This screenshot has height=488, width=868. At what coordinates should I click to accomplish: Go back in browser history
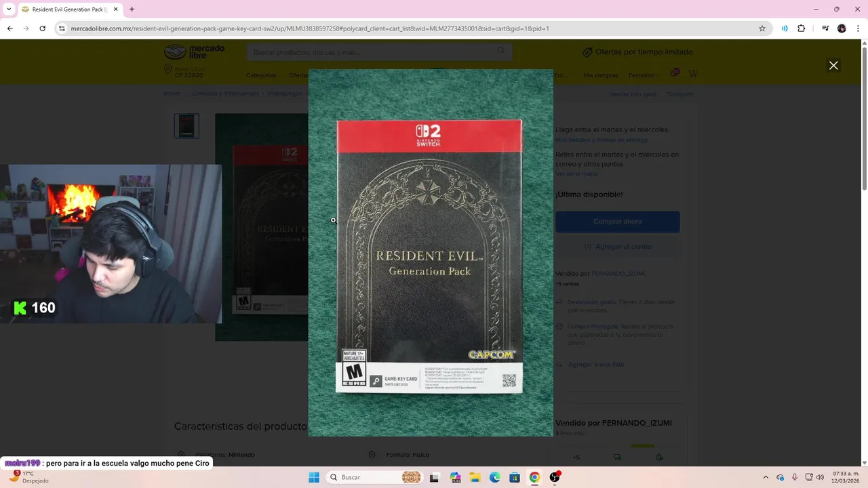coord(9,28)
